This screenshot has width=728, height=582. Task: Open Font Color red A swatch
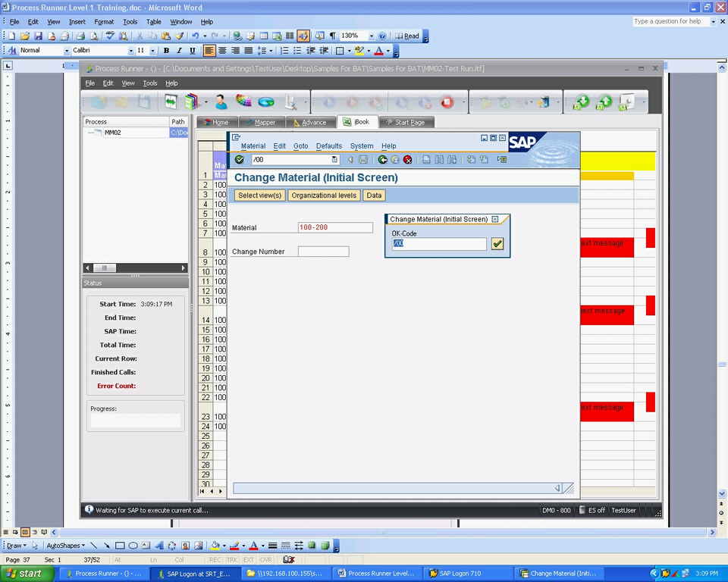pos(379,51)
